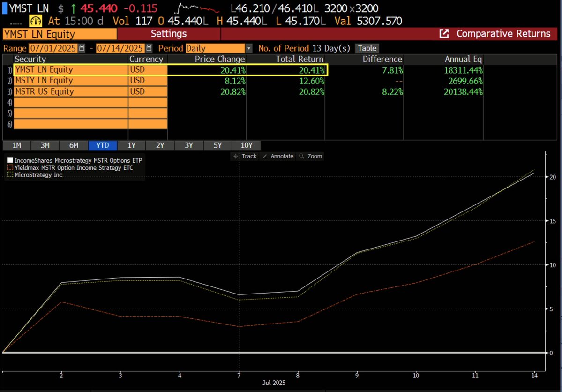Click empty security row 4 input
The width and height of the screenshot is (562, 392).
[x=71, y=103]
